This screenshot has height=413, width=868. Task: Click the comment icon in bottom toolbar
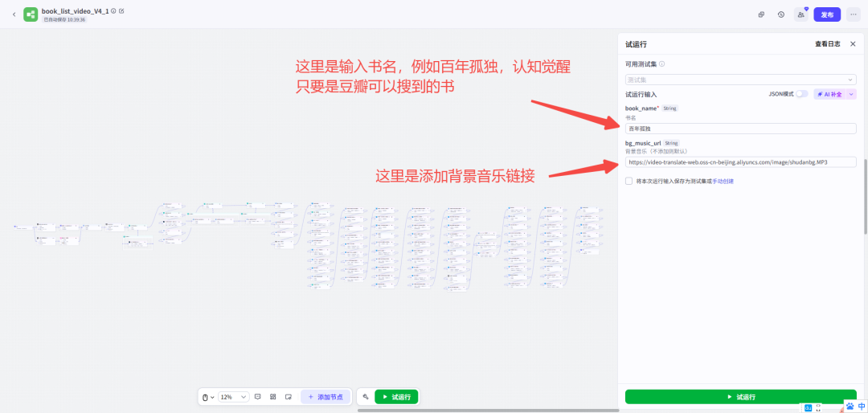click(x=257, y=397)
